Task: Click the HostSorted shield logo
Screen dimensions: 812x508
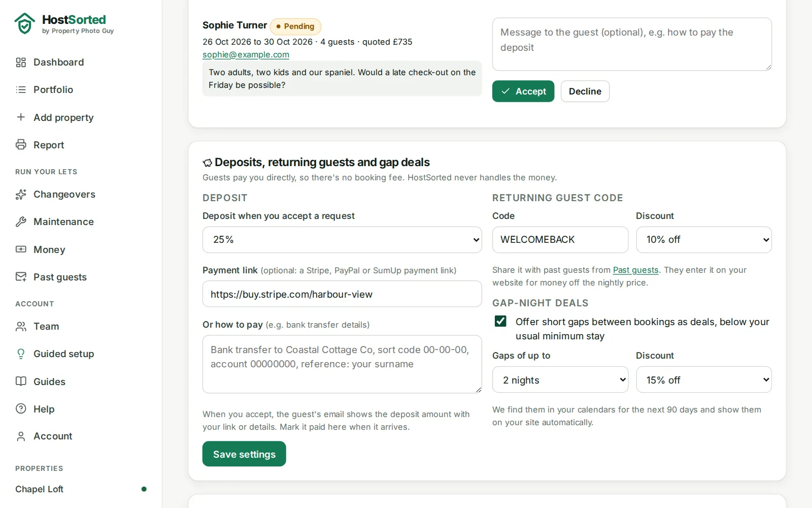Action: (x=24, y=23)
